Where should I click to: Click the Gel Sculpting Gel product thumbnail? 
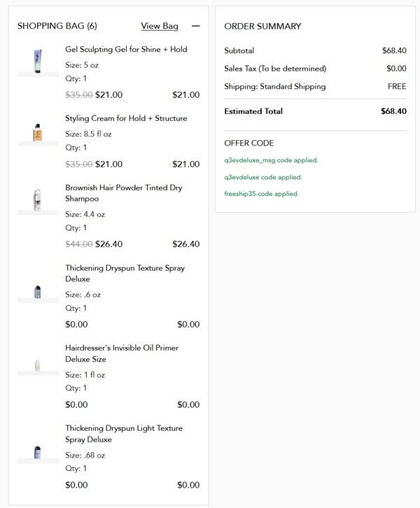coord(38,60)
